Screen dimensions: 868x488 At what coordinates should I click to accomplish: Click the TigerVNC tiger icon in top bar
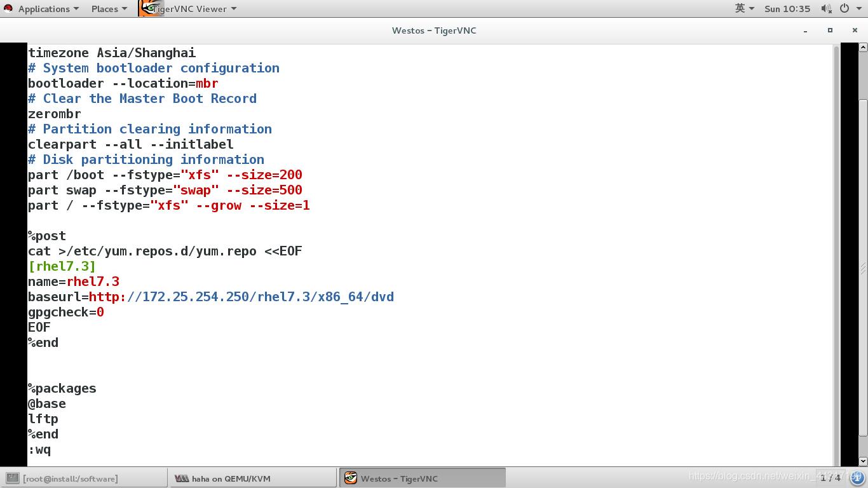click(x=151, y=8)
